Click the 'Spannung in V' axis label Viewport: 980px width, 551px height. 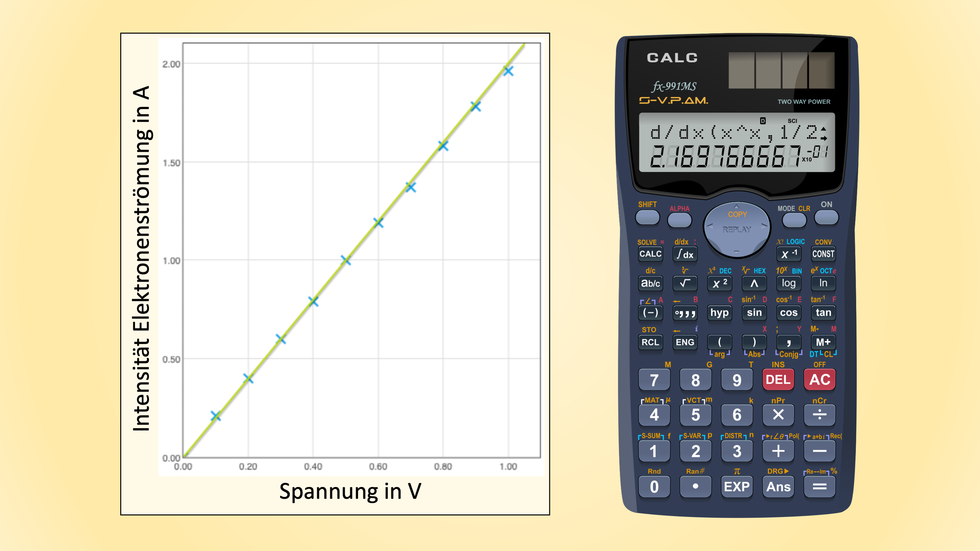coord(350,491)
